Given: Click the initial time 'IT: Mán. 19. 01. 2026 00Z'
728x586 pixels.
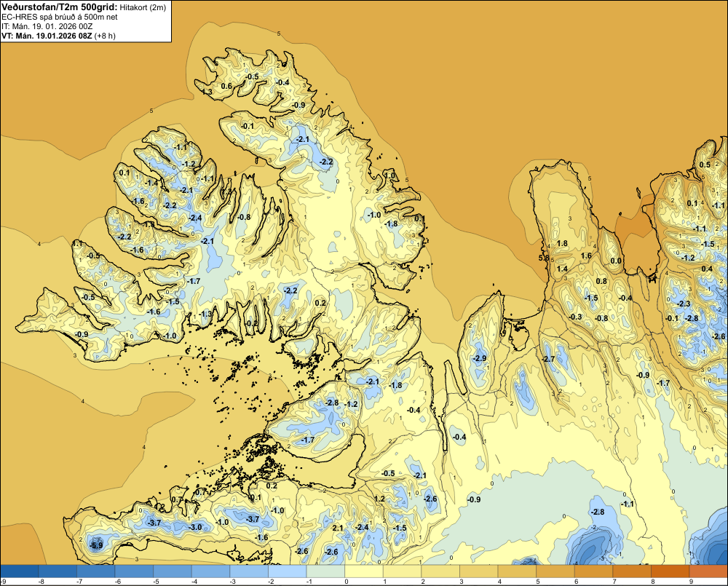Looking at the screenshot, I should coord(47,26).
